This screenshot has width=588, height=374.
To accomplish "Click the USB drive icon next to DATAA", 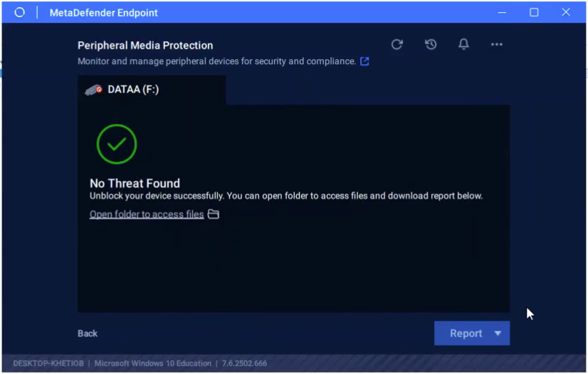I will tap(93, 90).
